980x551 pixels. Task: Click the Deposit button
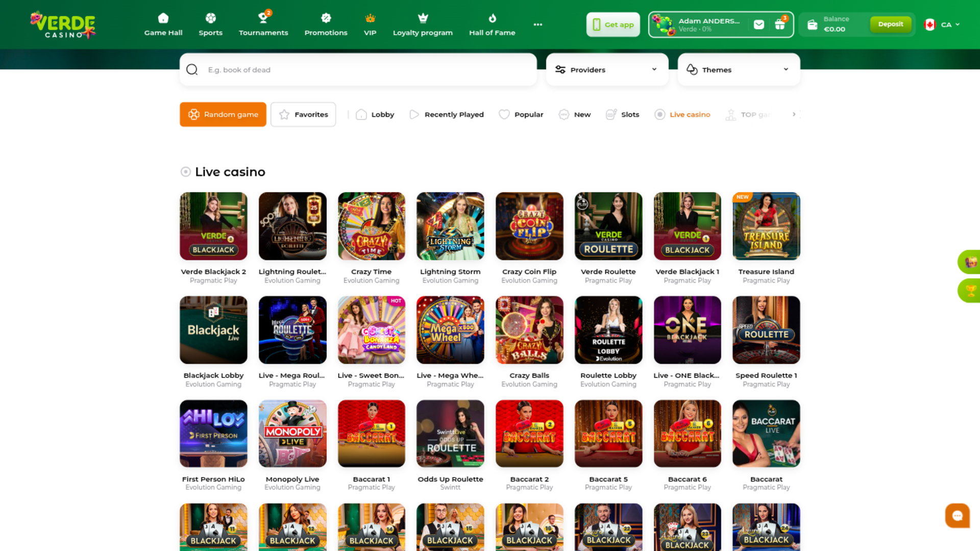(890, 23)
